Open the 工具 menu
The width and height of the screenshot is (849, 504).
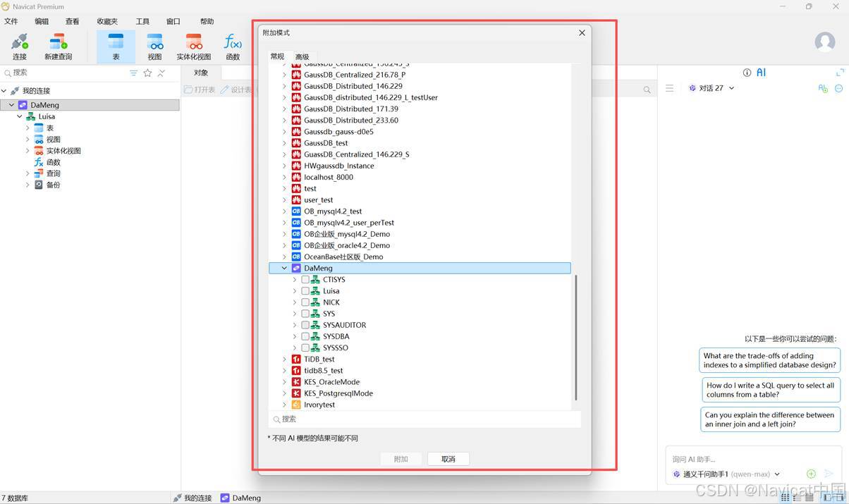coord(142,22)
